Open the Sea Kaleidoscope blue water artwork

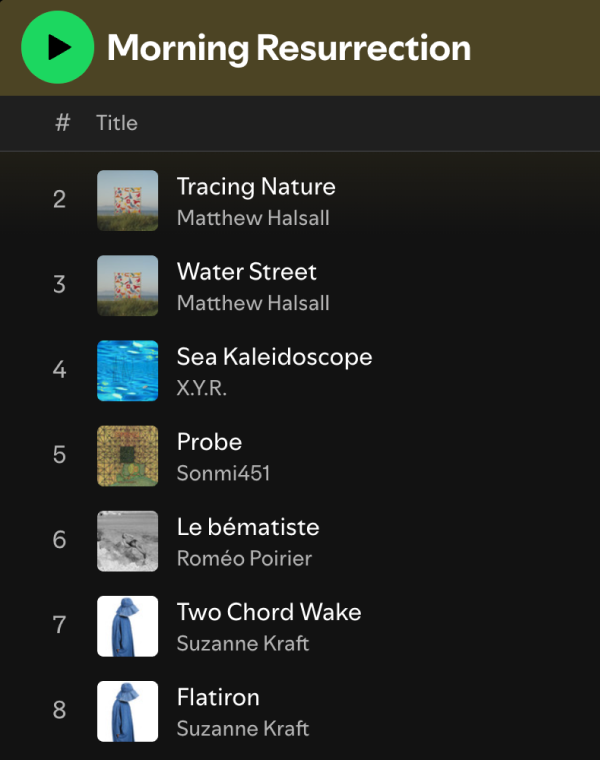[127, 371]
